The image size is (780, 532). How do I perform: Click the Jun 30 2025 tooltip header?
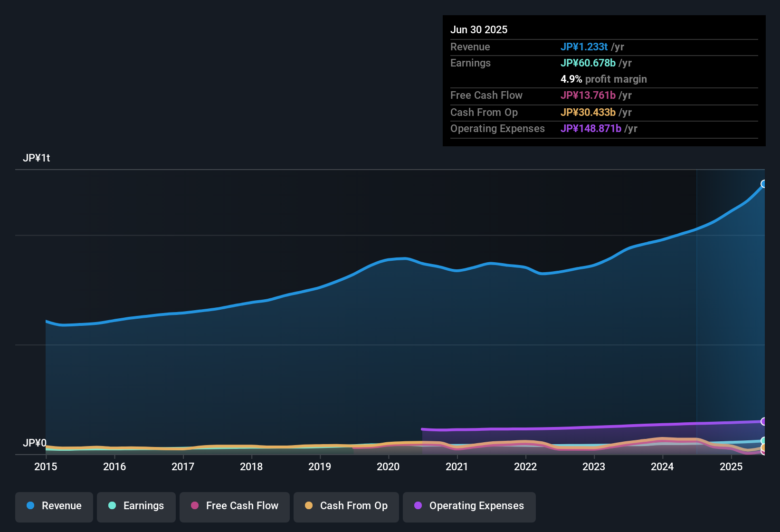[x=479, y=29]
